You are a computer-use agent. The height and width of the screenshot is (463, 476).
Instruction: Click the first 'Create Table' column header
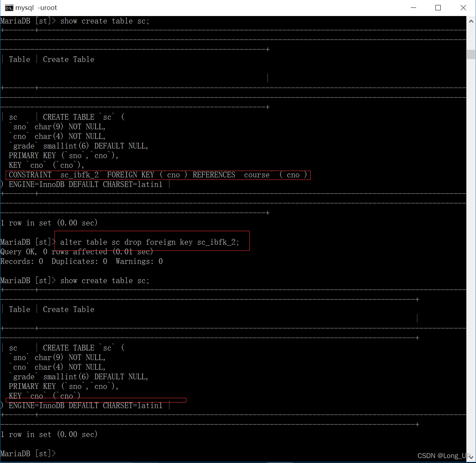[68, 59]
